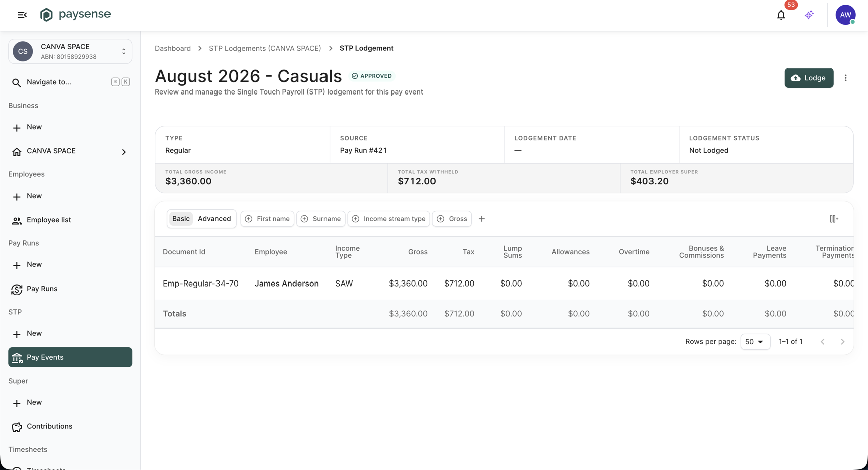This screenshot has width=868, height=470.
Task: Open Pay Runs in sidebar
Action: (x=70, y=289)
